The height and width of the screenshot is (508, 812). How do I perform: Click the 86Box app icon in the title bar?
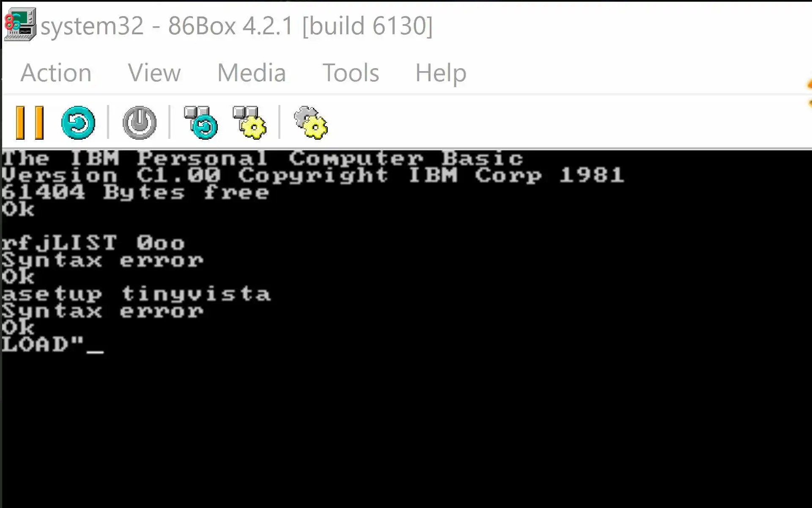click(20, 25)
